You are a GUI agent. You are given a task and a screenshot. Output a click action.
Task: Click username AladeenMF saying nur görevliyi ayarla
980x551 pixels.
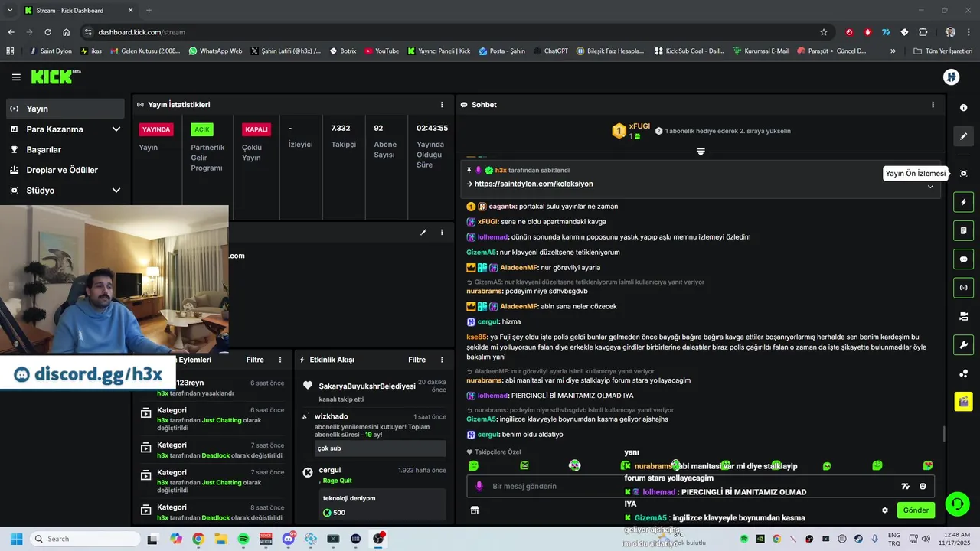point(518,268)
